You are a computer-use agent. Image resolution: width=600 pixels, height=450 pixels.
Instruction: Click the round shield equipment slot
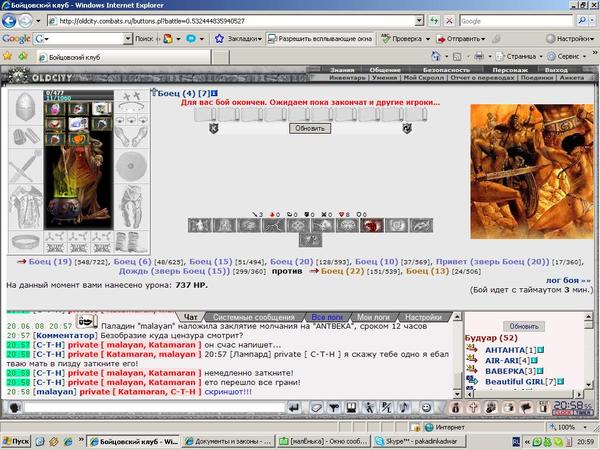(x=131, y=166)
